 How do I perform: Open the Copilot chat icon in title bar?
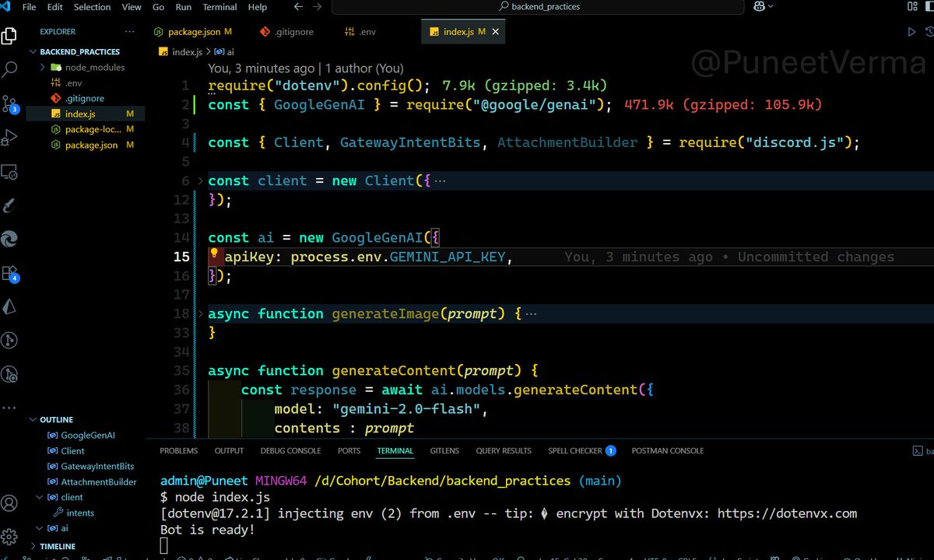coord(759,6)
